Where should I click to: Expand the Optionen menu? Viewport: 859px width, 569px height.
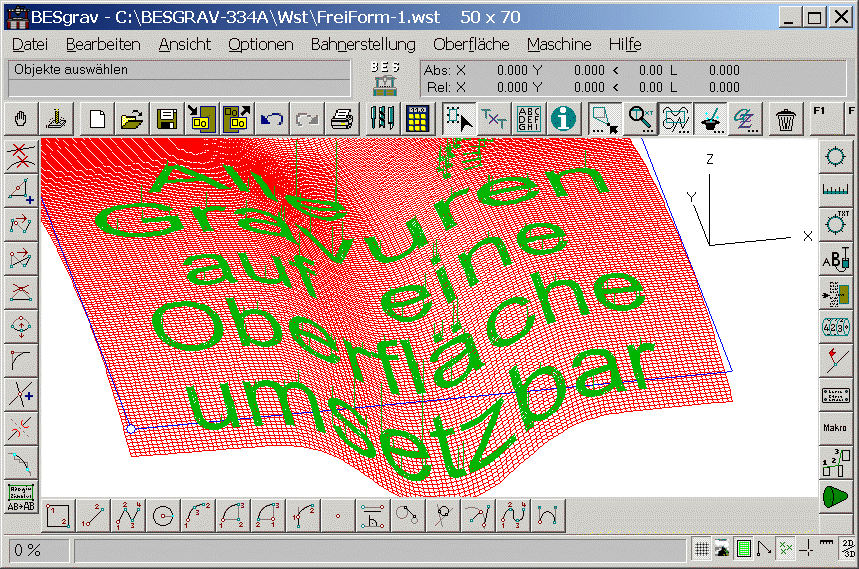[x=260, y=44]
